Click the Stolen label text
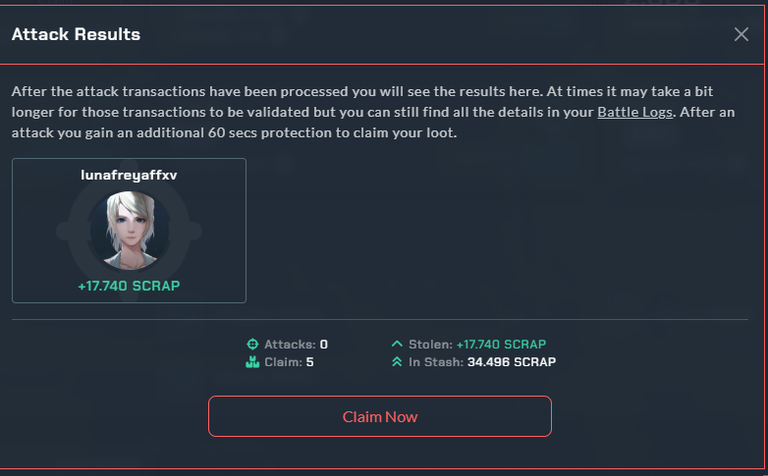Viewport: 768px width, 476px height. tap(431, 344)
